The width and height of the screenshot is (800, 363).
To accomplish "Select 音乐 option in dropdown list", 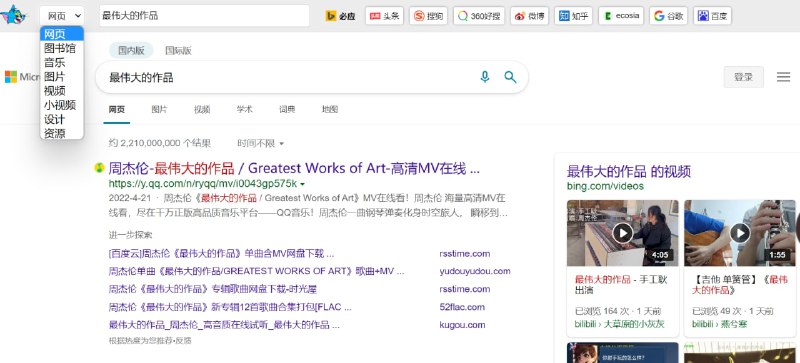I will tap(62, 63).
